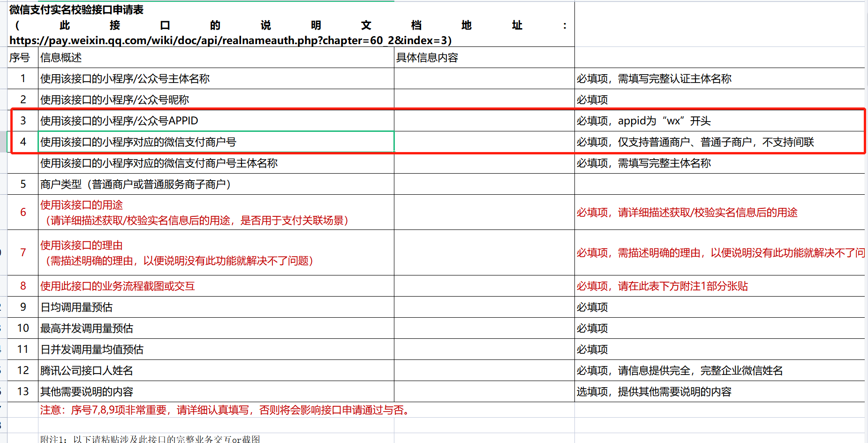This screenshot has width=868, height=443.
Task: Select the empty 具体信息内容 cell for 业务流程截图或交互
Action: tap(484, 286)
